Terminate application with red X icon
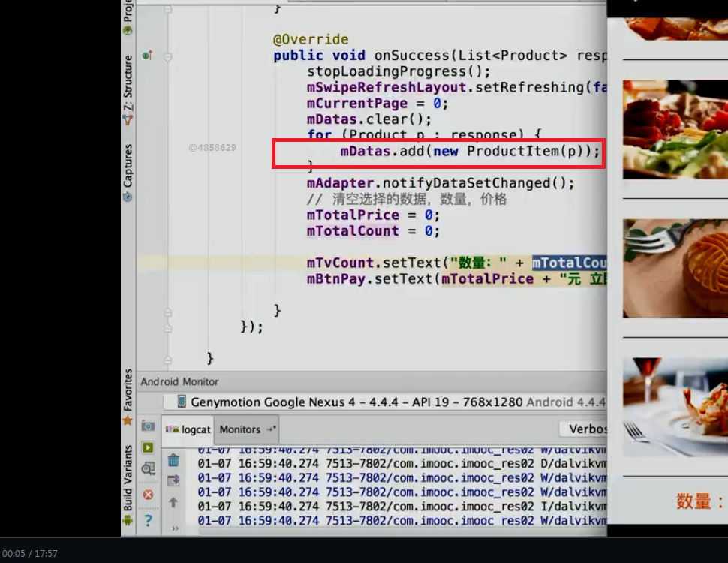Screen dimensions: 728x563 pos(148,495)
